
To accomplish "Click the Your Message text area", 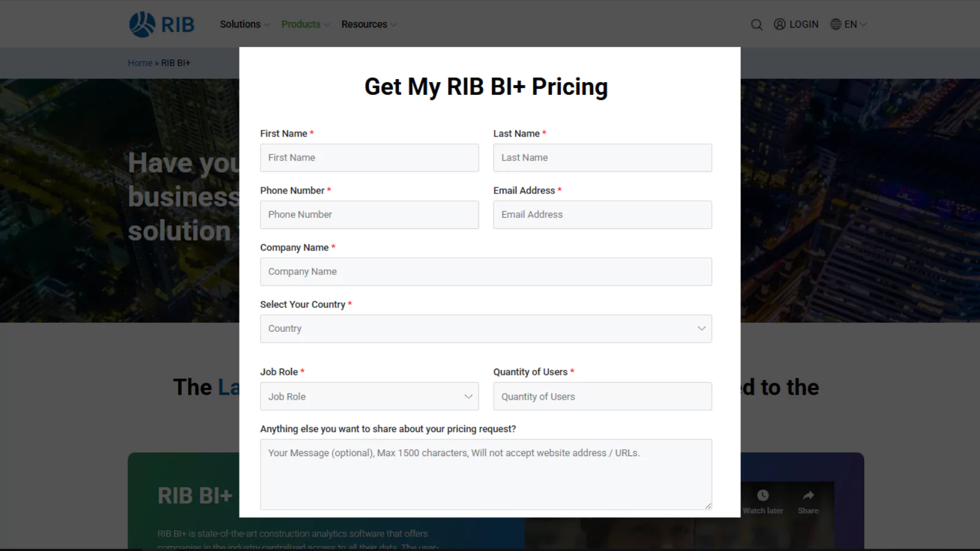I will [x=486, y=474].
